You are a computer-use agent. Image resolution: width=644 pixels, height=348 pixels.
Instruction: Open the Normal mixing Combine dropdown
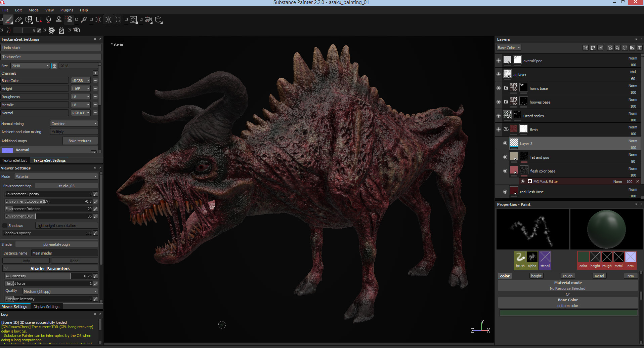point(74,124)
